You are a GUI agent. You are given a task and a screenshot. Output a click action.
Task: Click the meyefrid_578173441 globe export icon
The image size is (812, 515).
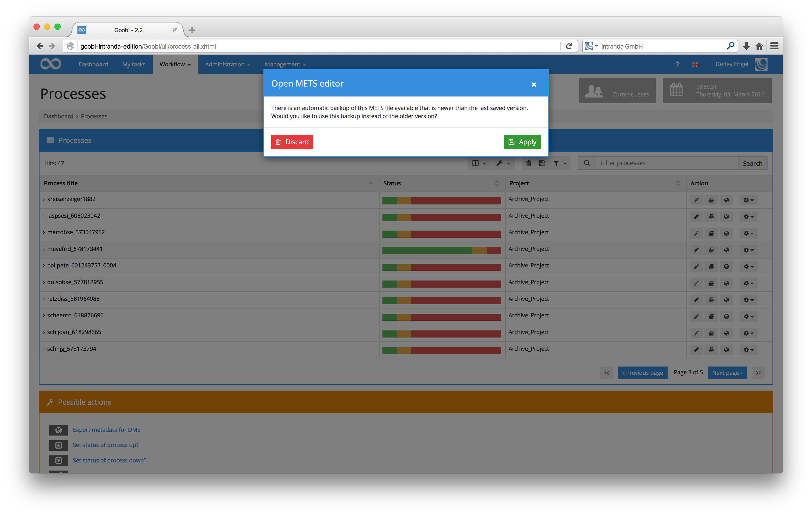coord(726,250)
